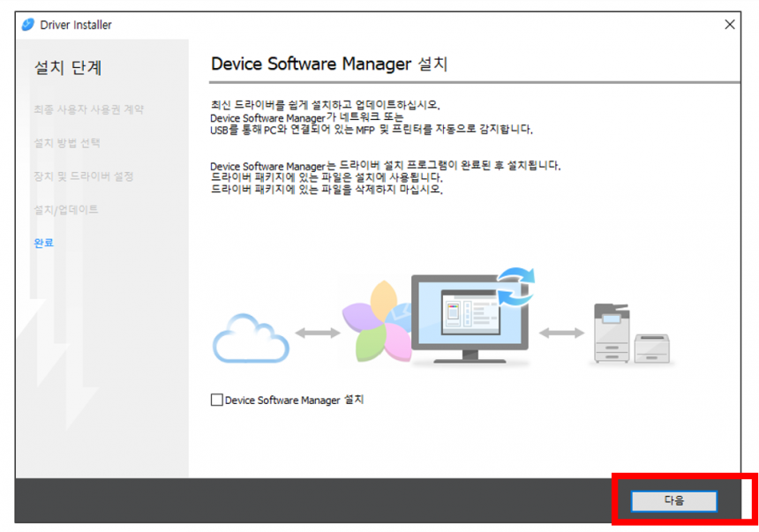Click the arrow between monitor and printers

[x=561, y=333]
